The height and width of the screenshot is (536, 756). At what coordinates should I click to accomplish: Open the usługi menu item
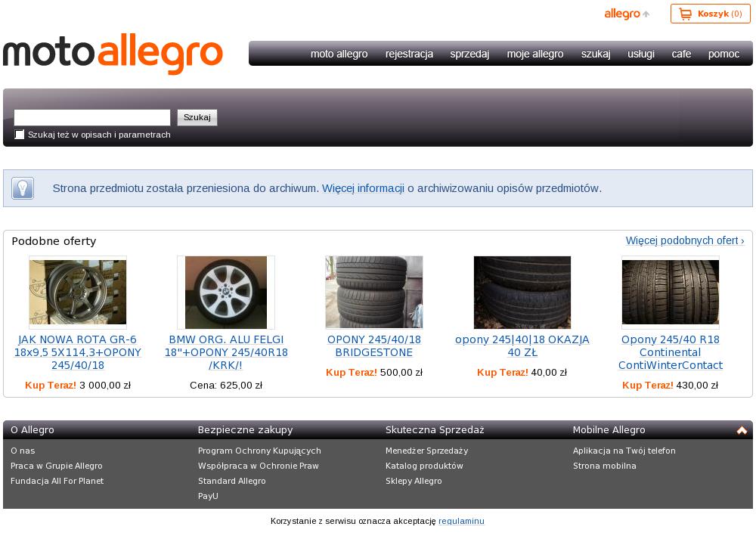click(641, 54)
